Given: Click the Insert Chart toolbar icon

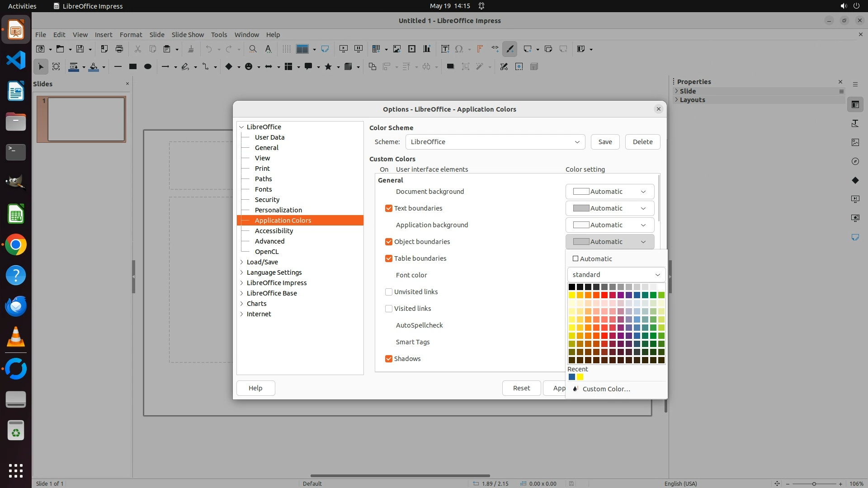Looking at the screenshot, I should (x=426, y=49).
